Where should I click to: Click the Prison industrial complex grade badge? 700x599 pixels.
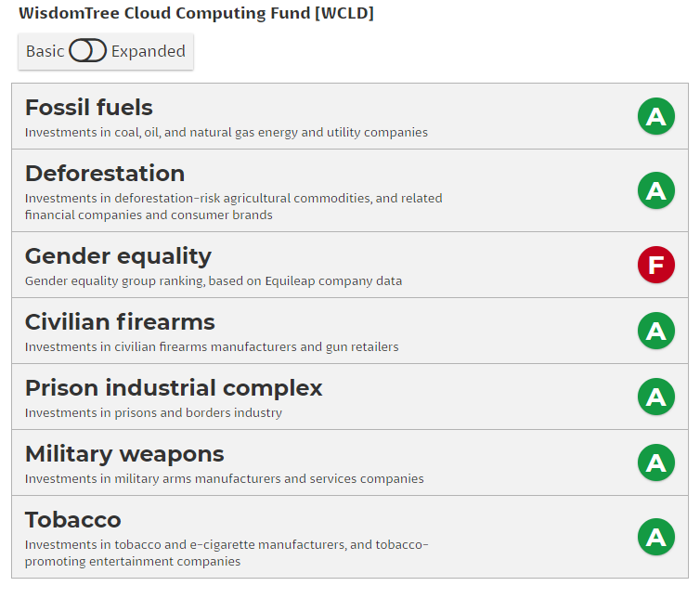pos(655,397)
